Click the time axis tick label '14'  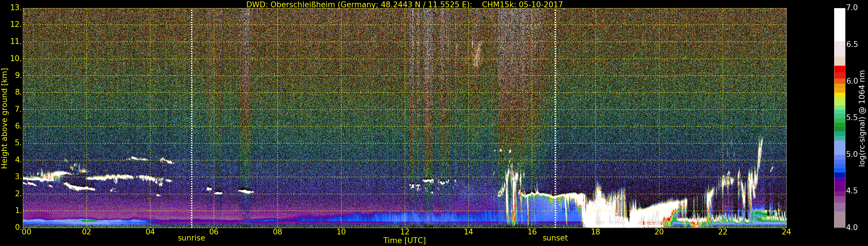[468, 232]
